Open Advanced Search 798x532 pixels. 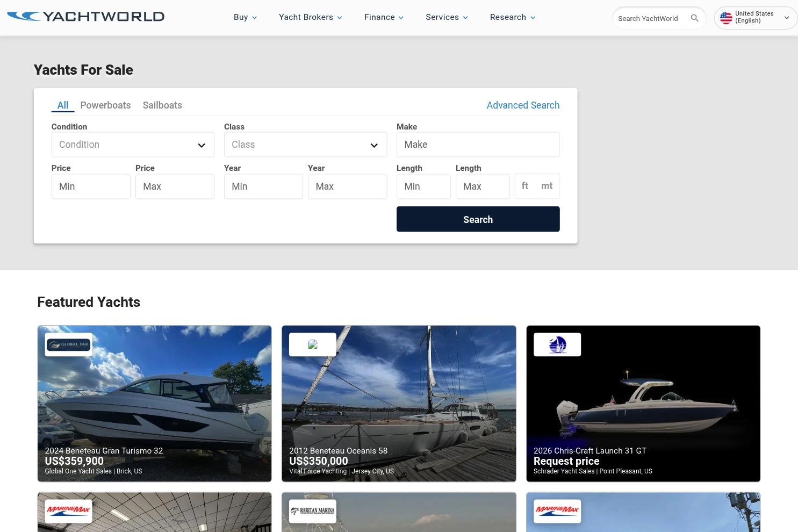[523, 105]
